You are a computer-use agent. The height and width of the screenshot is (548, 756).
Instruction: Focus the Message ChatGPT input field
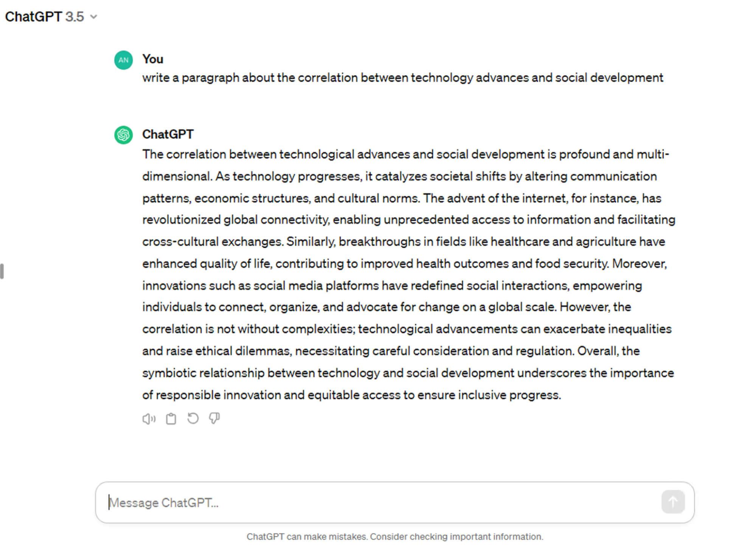[378, 503]
